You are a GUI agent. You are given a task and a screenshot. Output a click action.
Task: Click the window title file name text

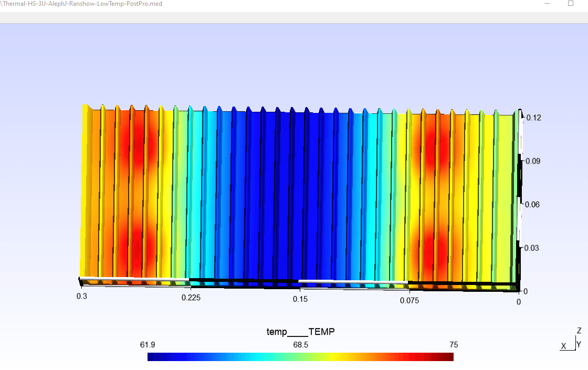click(x=81, y=4)
